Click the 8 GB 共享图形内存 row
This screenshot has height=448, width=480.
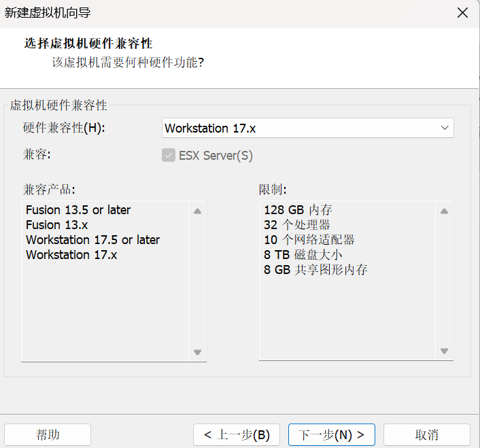click(x=315, y=270)
